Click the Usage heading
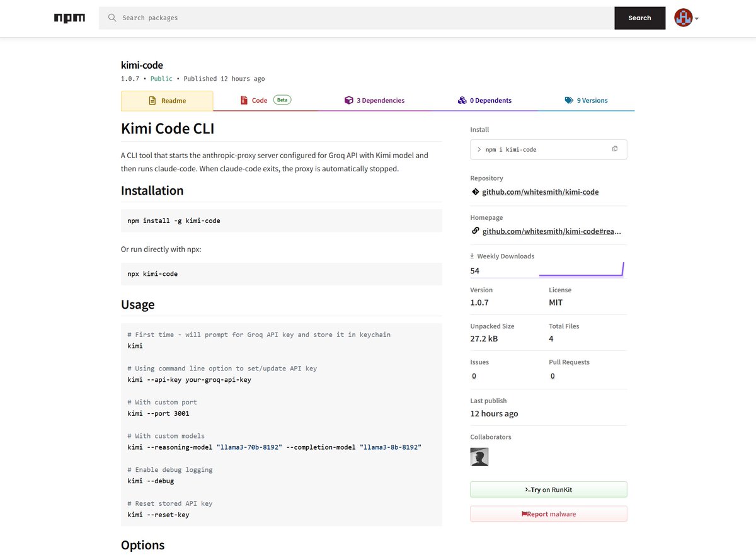The image size is (756, 555). pos(138,305)
